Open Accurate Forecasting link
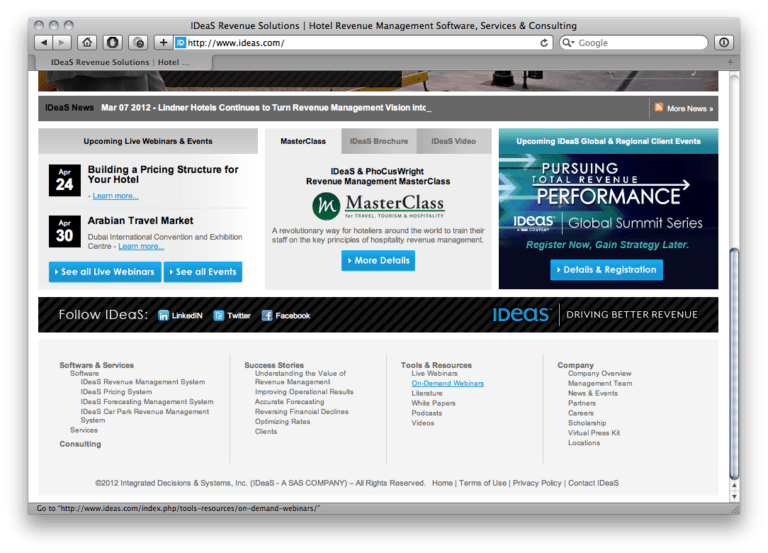This screenshot has width=768, height=553. point(289,402)
